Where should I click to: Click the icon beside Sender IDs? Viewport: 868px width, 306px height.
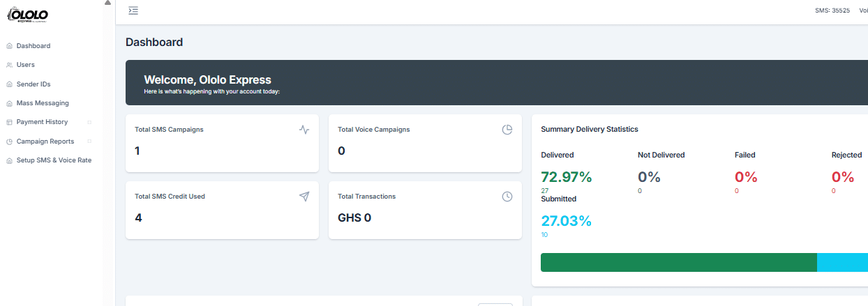pos(9,84)
